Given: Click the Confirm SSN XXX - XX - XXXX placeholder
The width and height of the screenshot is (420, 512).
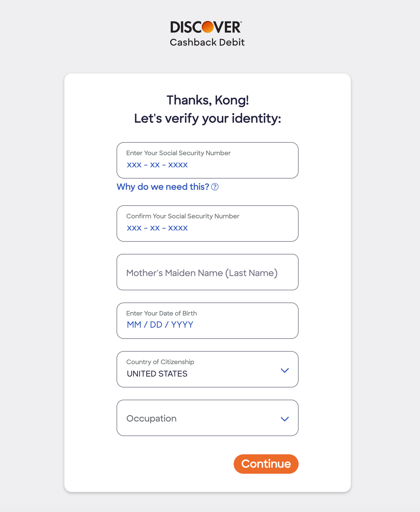Looking at the screenshot, I should coord(157,228).
